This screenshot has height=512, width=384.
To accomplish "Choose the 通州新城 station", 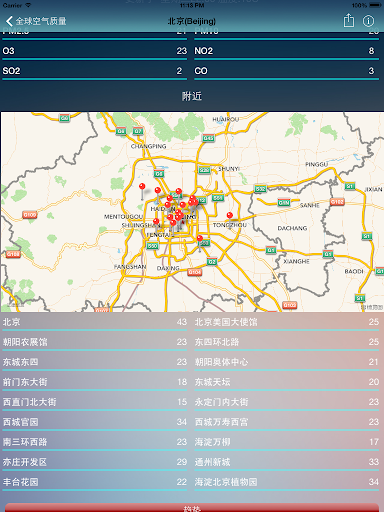I will (287, 462).
